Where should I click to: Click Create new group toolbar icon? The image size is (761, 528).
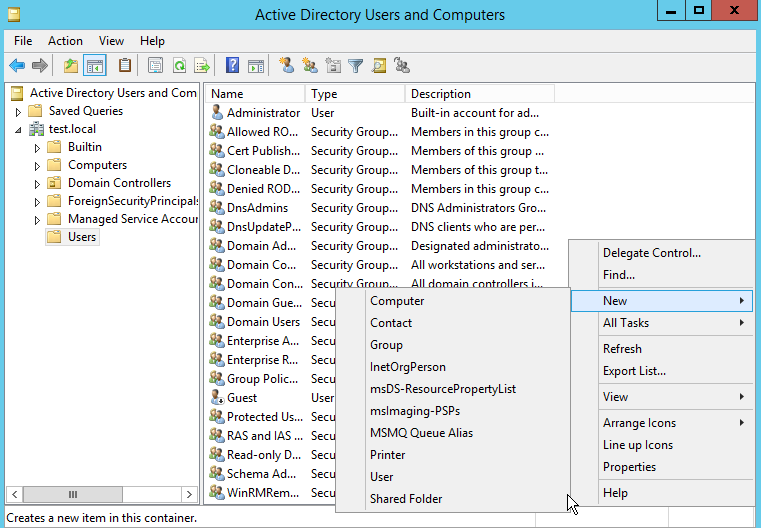(310, 66)
